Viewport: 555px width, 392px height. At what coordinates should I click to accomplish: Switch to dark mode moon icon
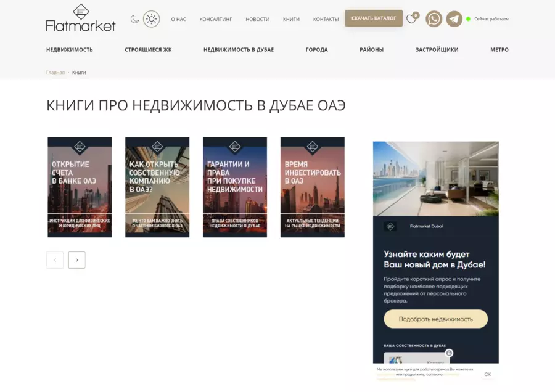click(134, 18)
